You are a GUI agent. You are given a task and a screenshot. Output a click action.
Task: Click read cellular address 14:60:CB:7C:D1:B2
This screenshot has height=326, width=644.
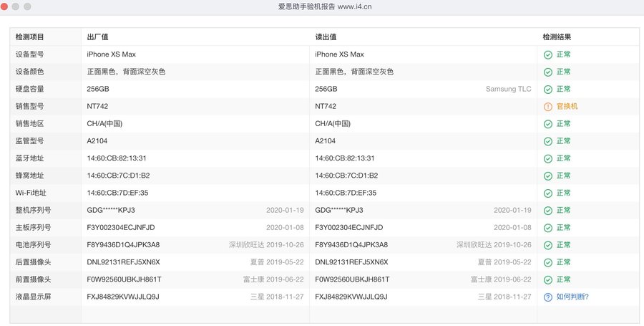click(346, 175)
